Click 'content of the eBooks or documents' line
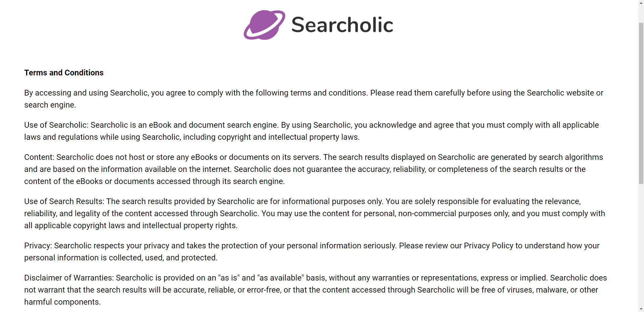 154,181
